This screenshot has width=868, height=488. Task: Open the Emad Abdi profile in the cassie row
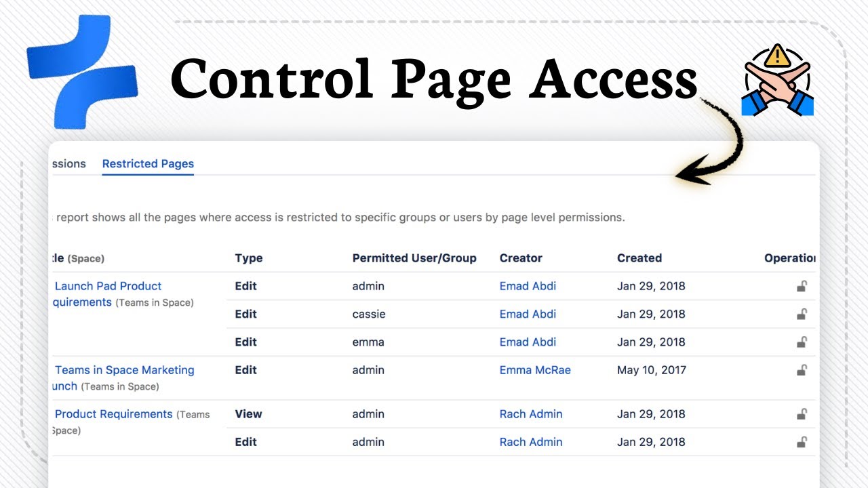click(528, 314)
